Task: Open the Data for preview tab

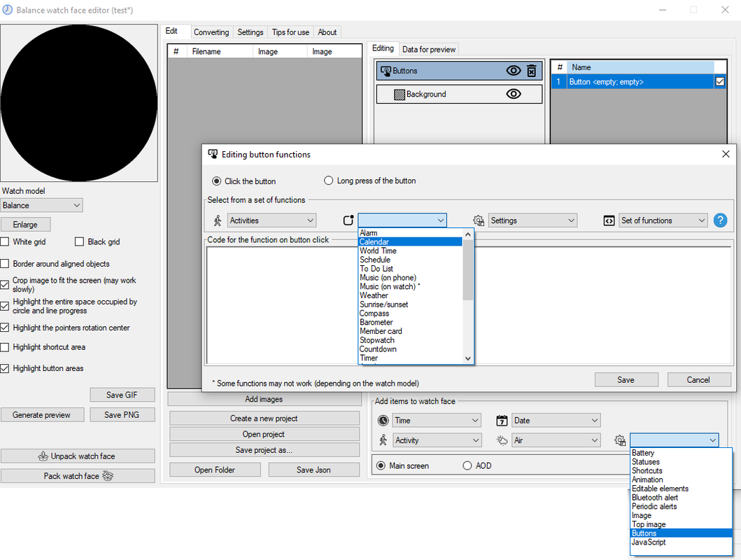Action: (429, 49)
